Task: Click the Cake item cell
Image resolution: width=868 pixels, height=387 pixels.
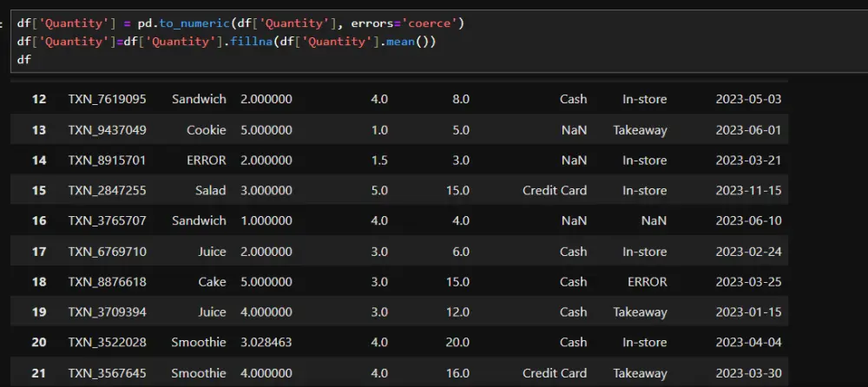Action: click(213, 282)
